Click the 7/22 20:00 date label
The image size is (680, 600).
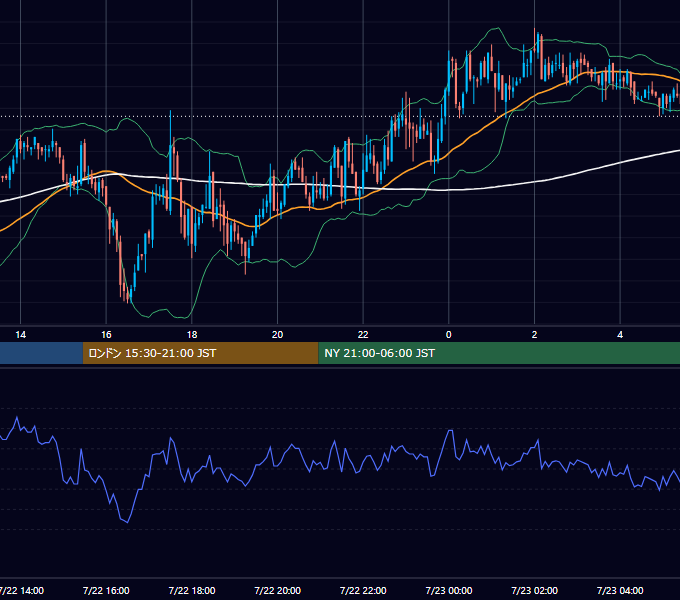278,590
